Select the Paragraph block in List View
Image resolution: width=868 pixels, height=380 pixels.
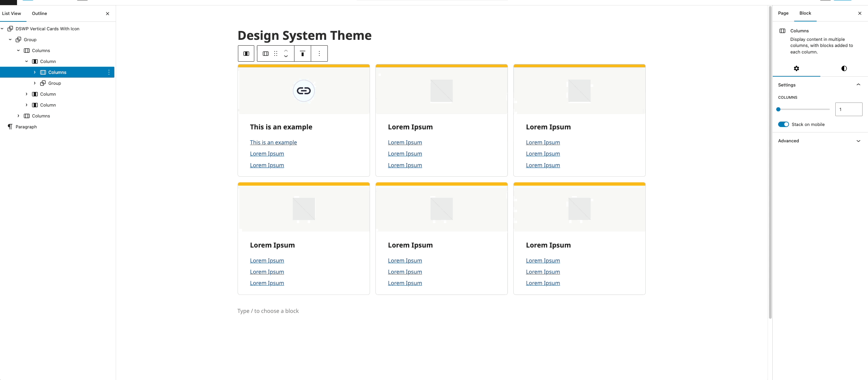(26, 127)
